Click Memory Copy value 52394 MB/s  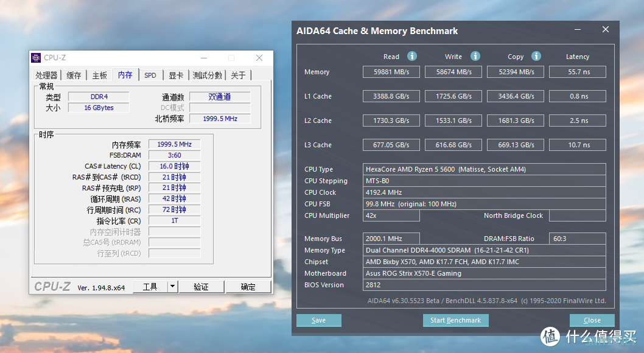pos(516,72)
